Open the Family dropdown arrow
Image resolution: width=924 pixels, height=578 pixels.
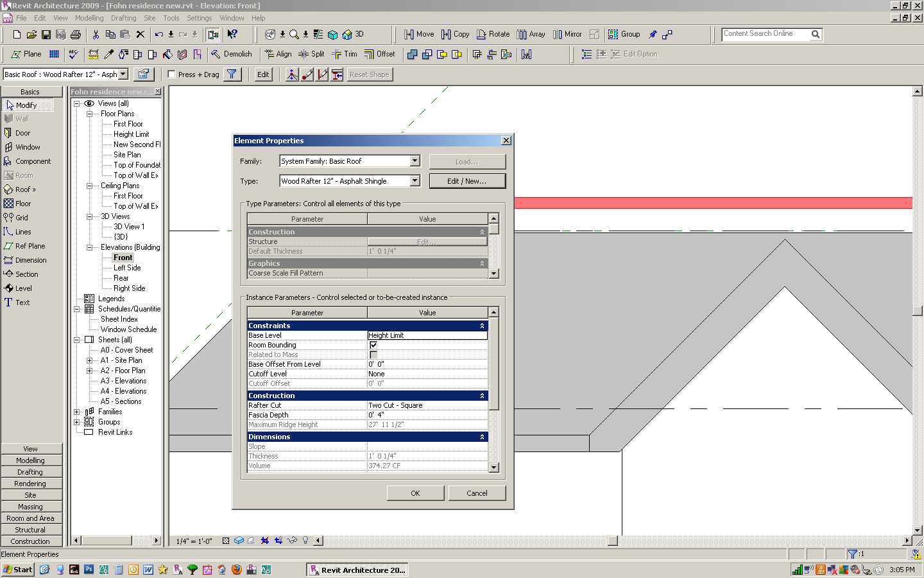pos(415,161)
